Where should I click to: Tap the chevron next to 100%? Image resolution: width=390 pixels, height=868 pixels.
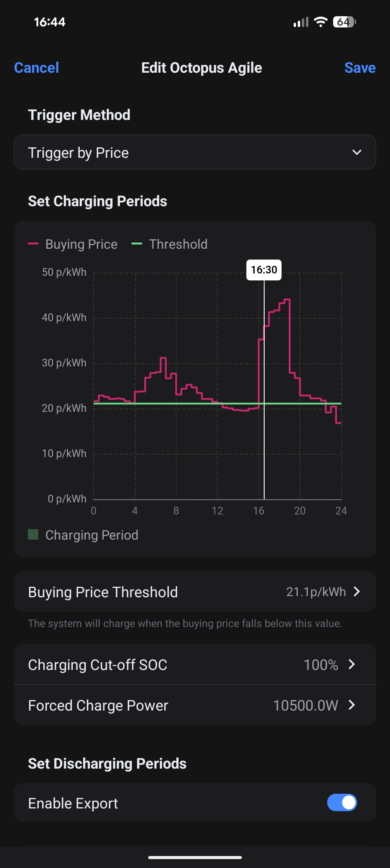coord(352,665)
